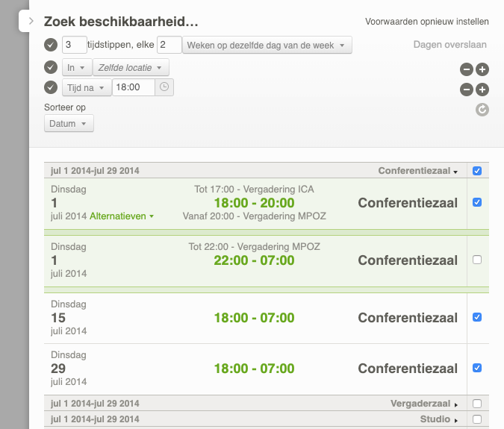504x429 pixels.
Task: Toggle the round checkmark beside tijdstippen
Action: pyautogui.click(x=51, y=45)
